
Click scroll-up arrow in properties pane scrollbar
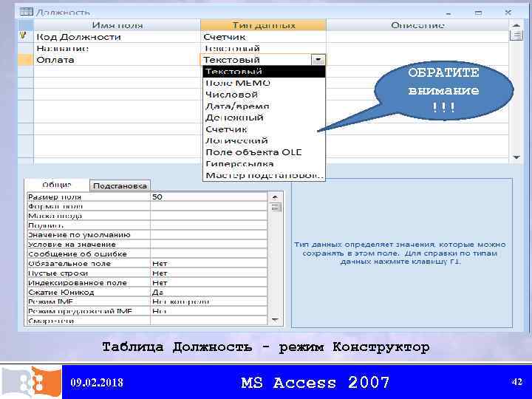(275, 197)
